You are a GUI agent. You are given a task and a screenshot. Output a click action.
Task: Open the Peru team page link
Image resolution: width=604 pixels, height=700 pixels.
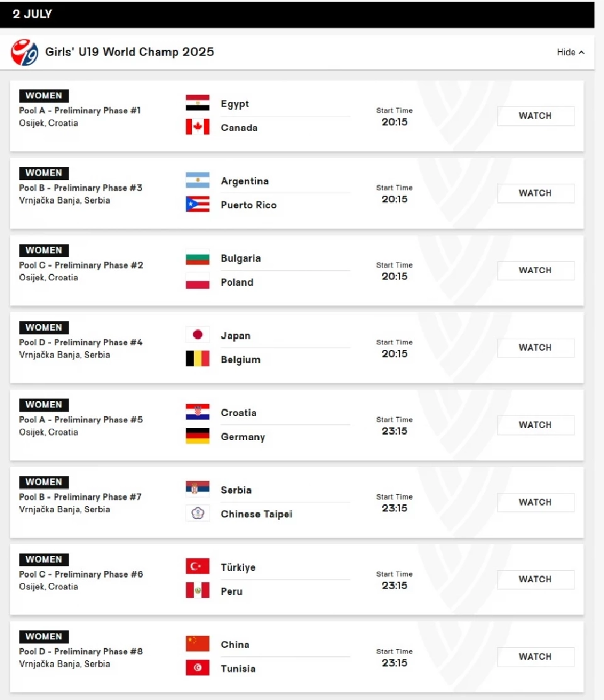click(231, 591)
